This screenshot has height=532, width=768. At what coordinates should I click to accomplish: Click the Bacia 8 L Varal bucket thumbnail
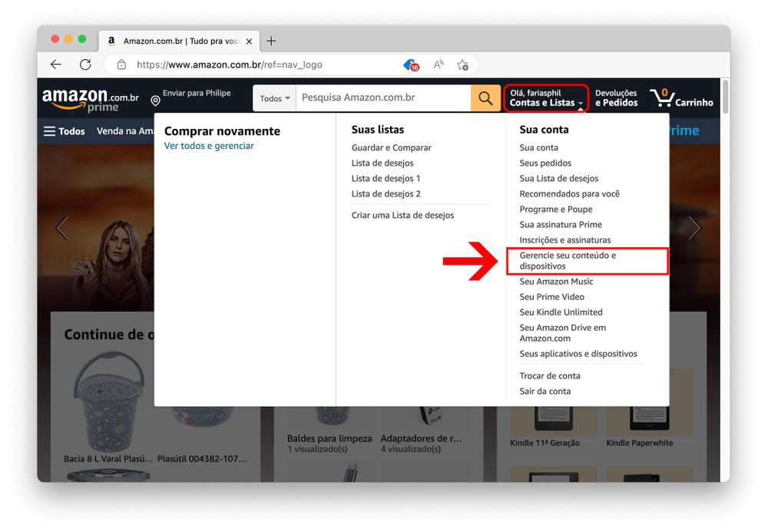108,401
